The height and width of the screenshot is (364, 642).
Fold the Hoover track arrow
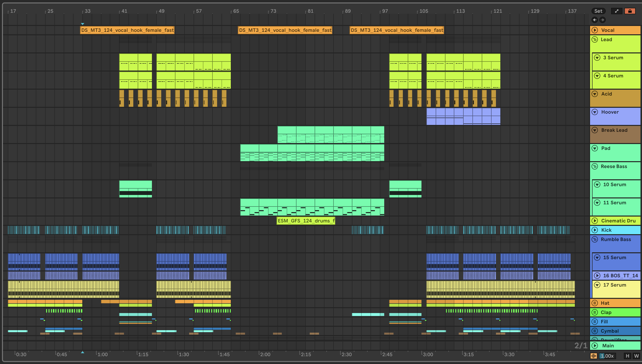[595, 112]
